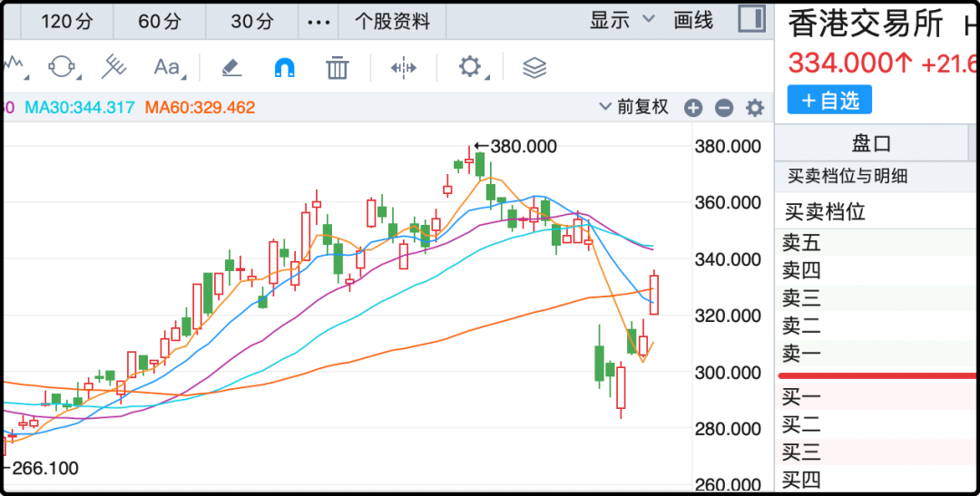Select the Aa text annotation tool

coord(167,67)
